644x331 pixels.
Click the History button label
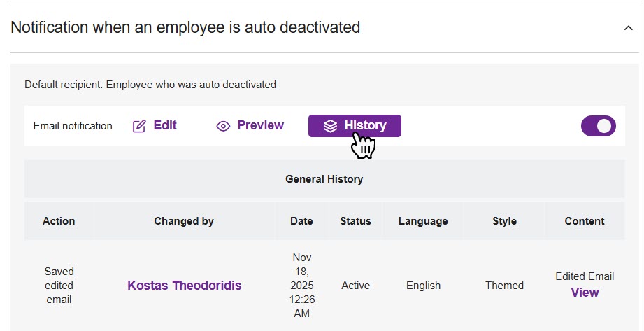365,126
